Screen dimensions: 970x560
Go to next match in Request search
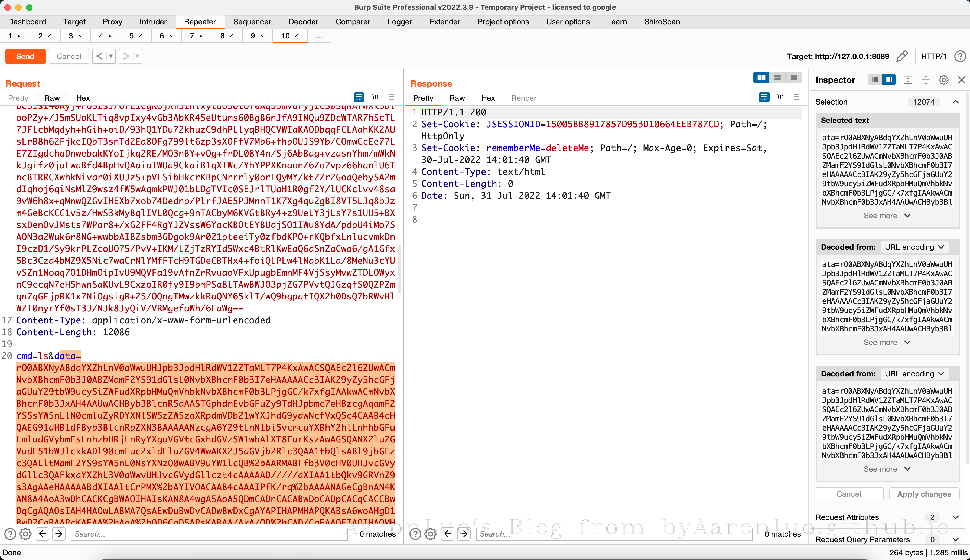click(59, 534)
